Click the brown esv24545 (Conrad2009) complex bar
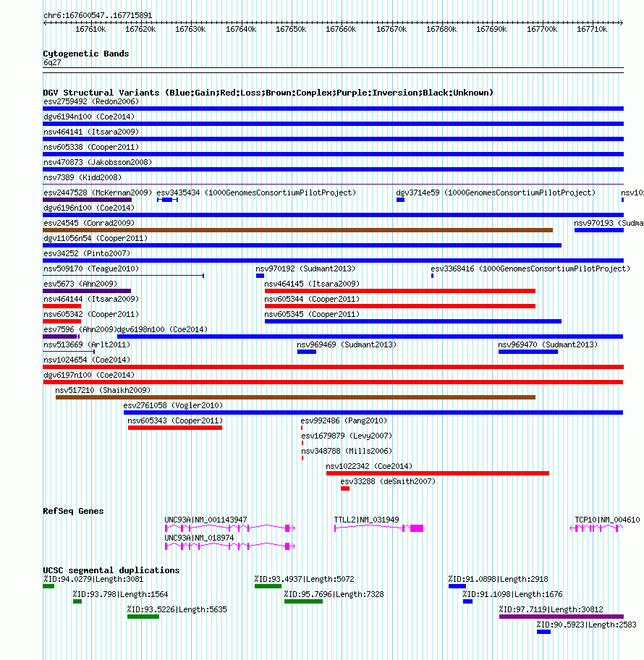644x660 pixels. coord(297,230)
